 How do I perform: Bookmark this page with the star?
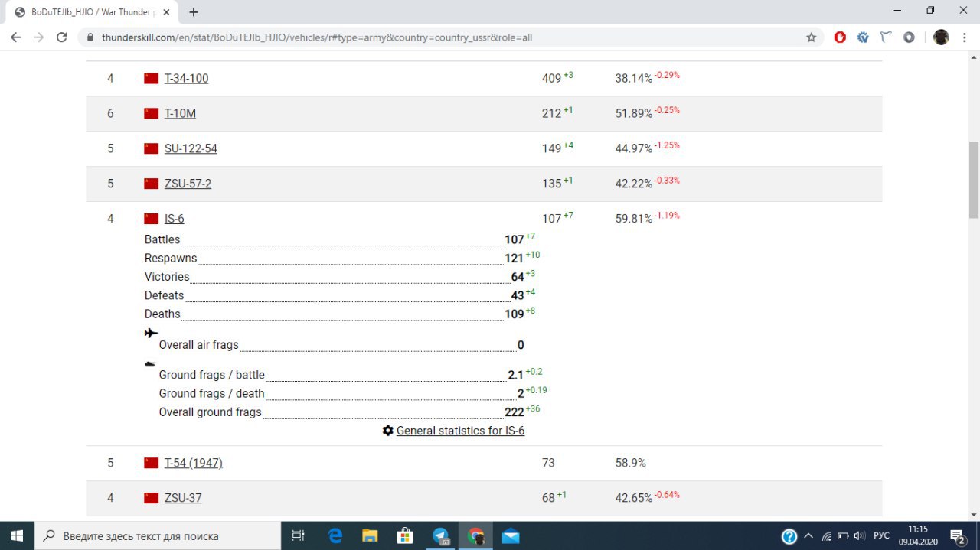(x=812, y=37)
